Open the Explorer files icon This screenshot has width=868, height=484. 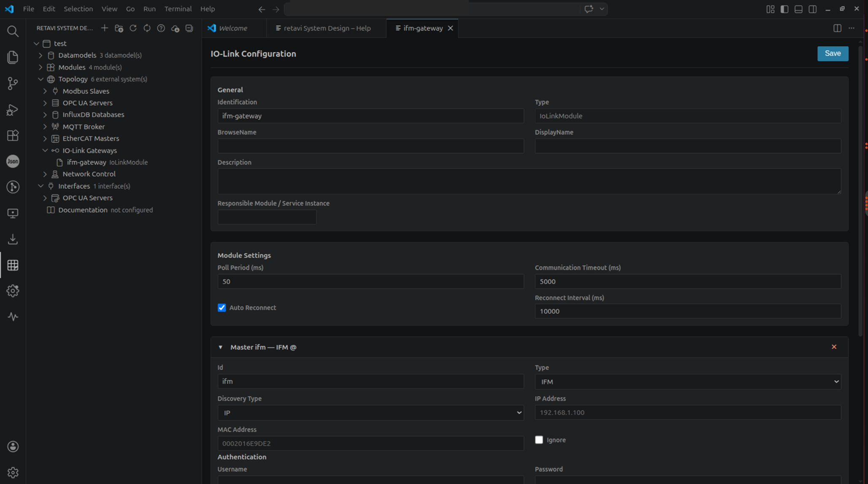[x=13, y=57]
